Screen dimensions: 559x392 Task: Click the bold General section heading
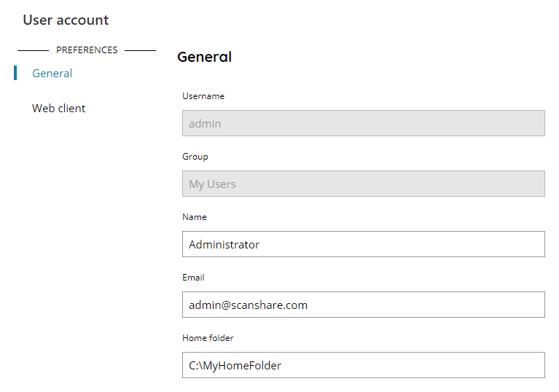(205, 57)
